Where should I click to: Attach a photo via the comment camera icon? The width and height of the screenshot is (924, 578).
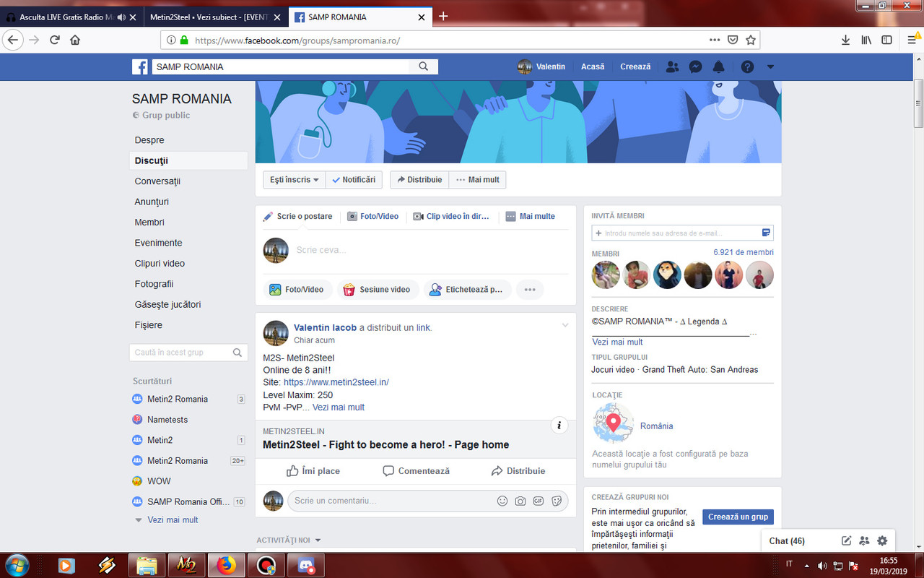pos(520,501)
